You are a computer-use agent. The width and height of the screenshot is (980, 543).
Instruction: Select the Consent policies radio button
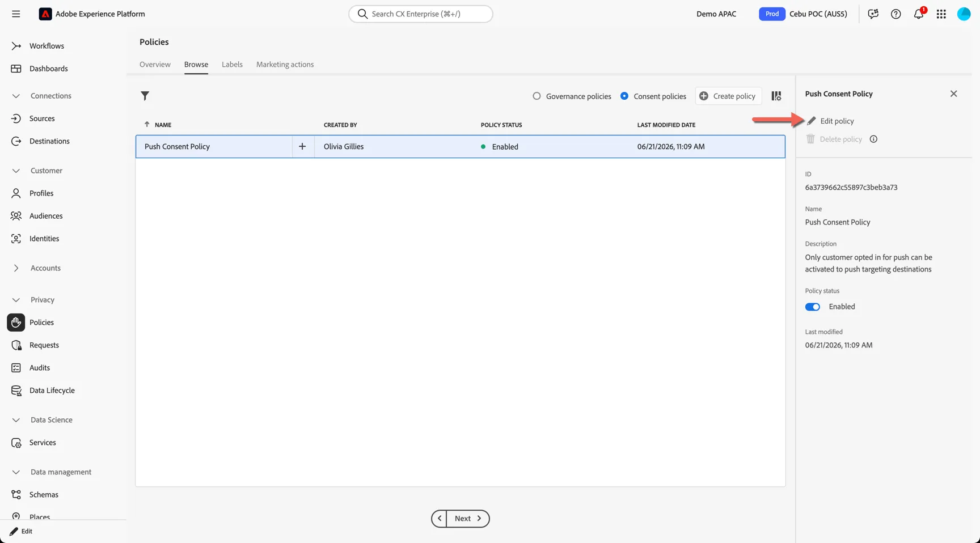pos(624,96)
